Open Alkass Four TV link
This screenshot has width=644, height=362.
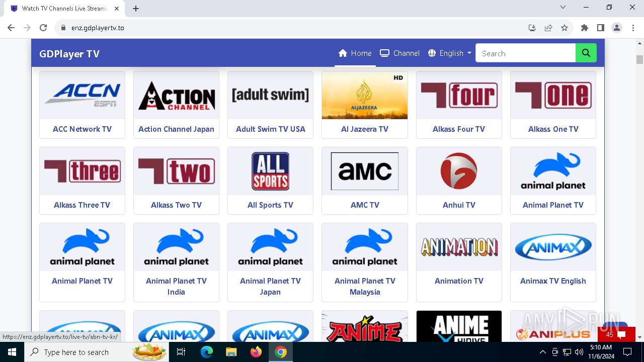(459, 129)
